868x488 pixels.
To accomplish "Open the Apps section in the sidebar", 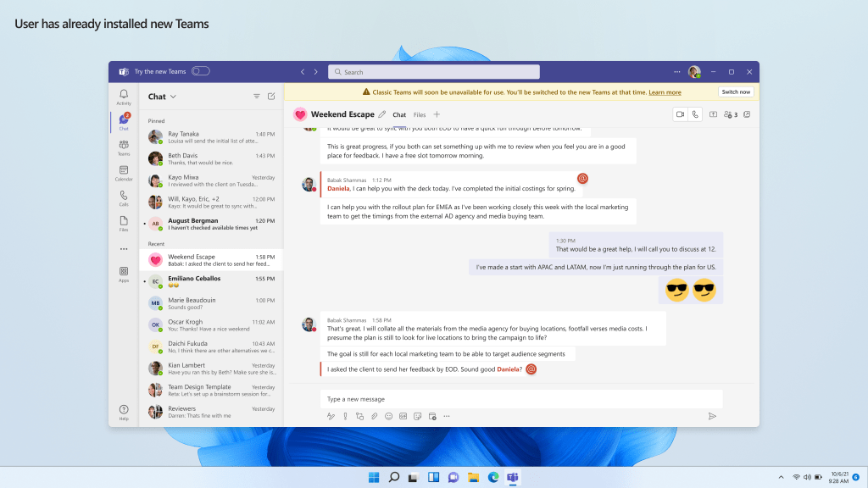I will 124,274.
